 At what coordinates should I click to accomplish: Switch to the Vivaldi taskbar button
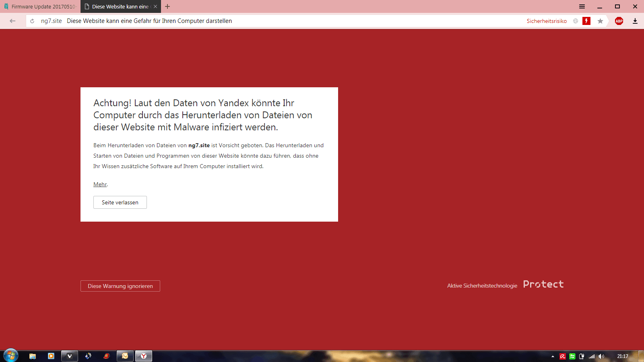(70, 356)
